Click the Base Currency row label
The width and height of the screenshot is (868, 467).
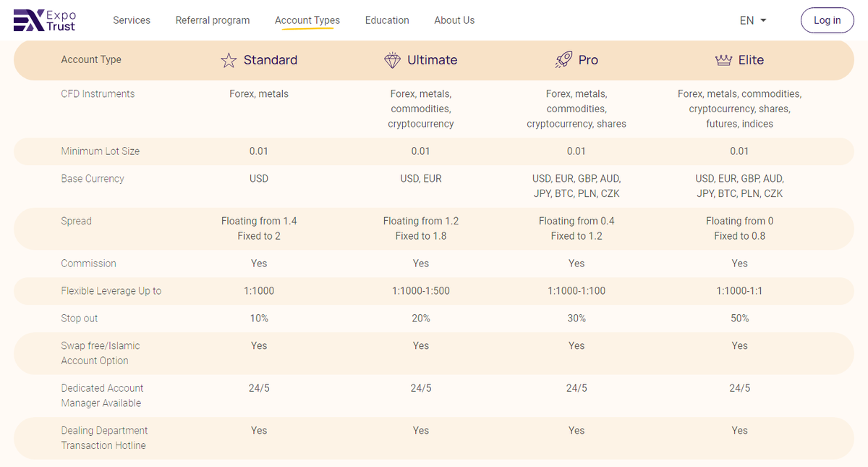[x=93, y=179]
